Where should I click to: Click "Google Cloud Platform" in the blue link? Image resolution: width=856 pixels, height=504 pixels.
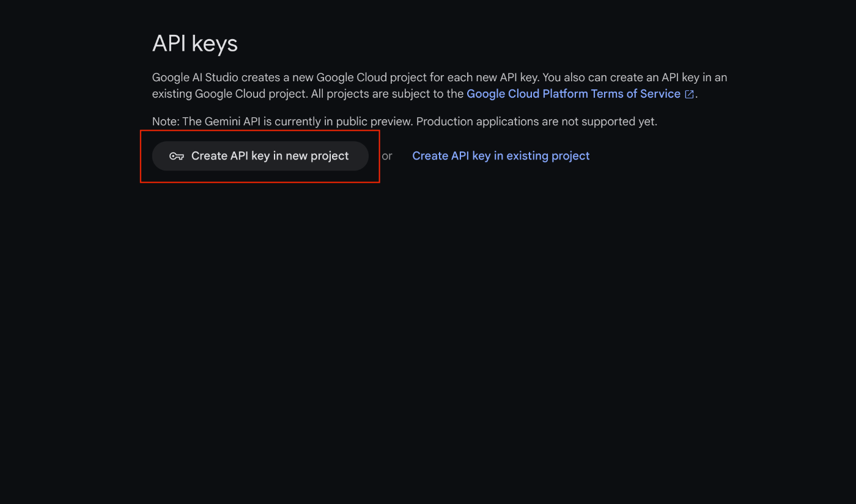pos(527,93)
